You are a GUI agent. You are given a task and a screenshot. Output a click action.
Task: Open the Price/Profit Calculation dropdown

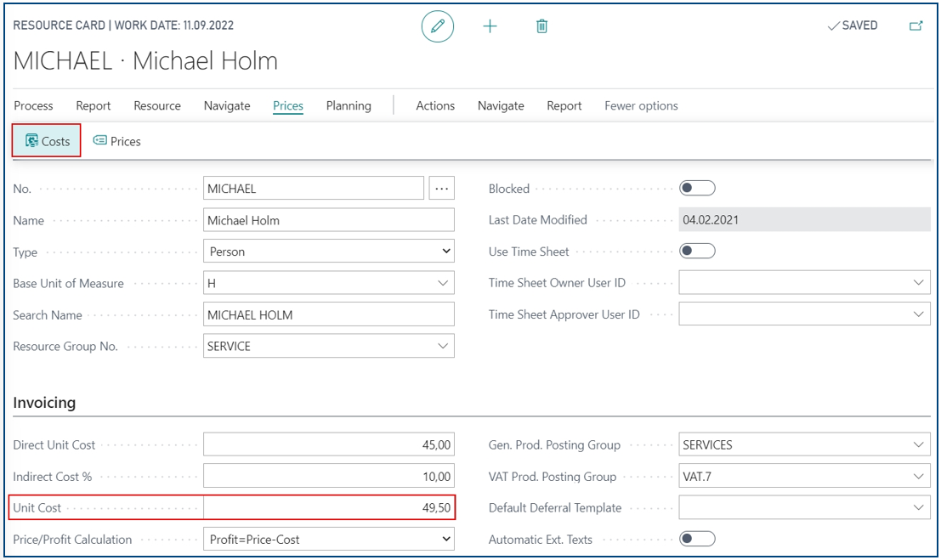(329, 539)
